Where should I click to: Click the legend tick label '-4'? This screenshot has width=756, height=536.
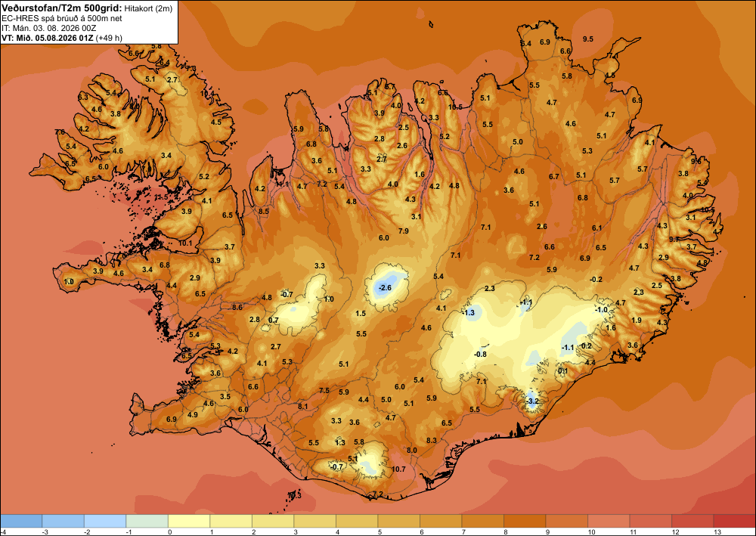(x=3, y=531)
